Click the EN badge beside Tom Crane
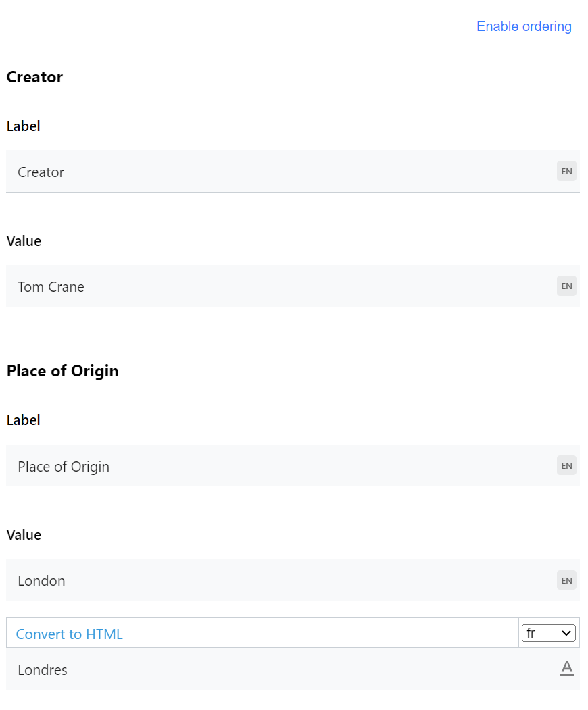The height and width of the screenshot is (710, 588). pos(566,286)
